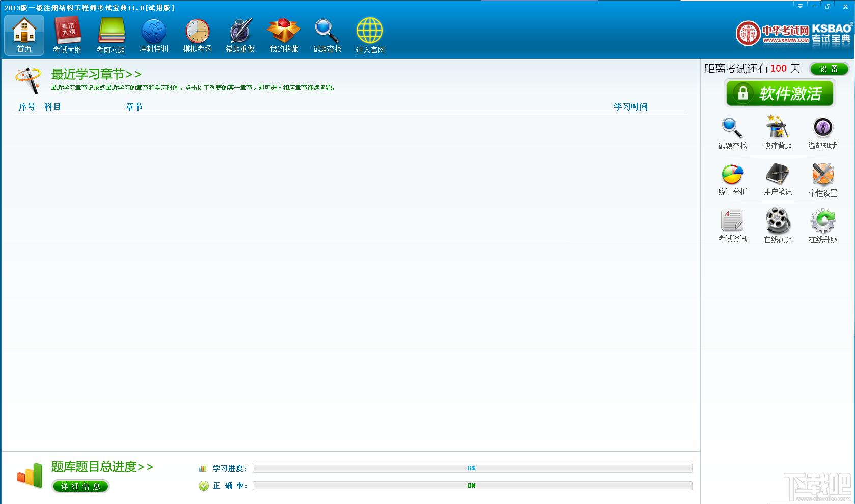Open 在线视频 film reel icon

tap(777, 221)
